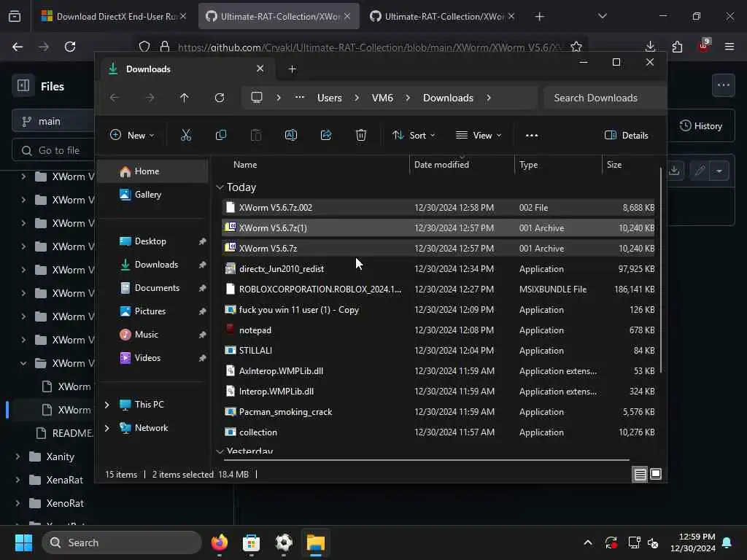Bookmark the page with the star icon

pos(576,47)
